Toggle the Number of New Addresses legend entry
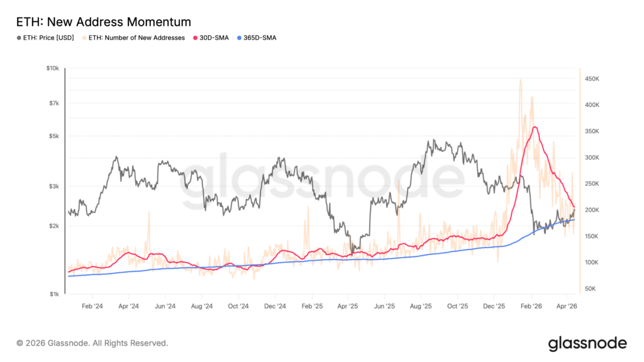The image size is (644, 362). [133, 38]
